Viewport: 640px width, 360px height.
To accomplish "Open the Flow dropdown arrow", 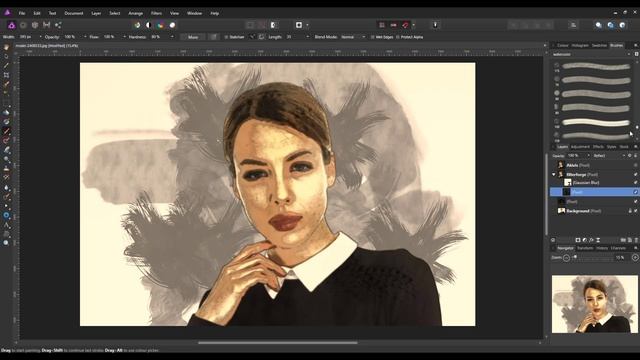I will click(124, 37).
